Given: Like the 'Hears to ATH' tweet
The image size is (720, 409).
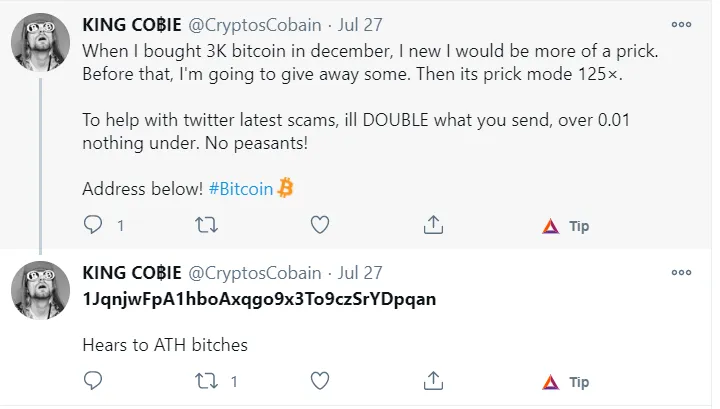Looking at the screenshot, I should point(320,381).
